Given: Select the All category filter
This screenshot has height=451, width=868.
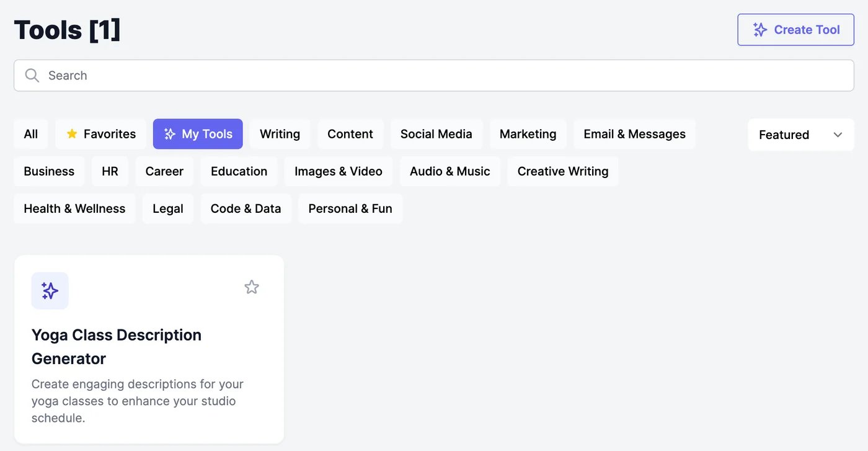Looking at the screenshot, I should coord(31,134).
